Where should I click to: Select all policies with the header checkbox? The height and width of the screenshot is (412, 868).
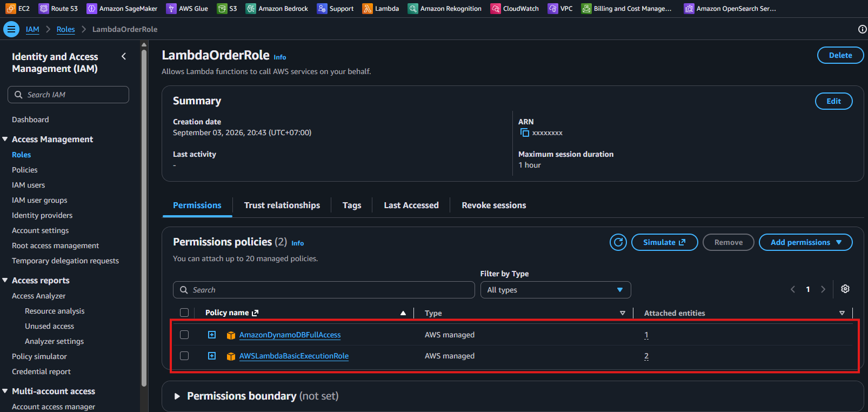click(184, 313)
